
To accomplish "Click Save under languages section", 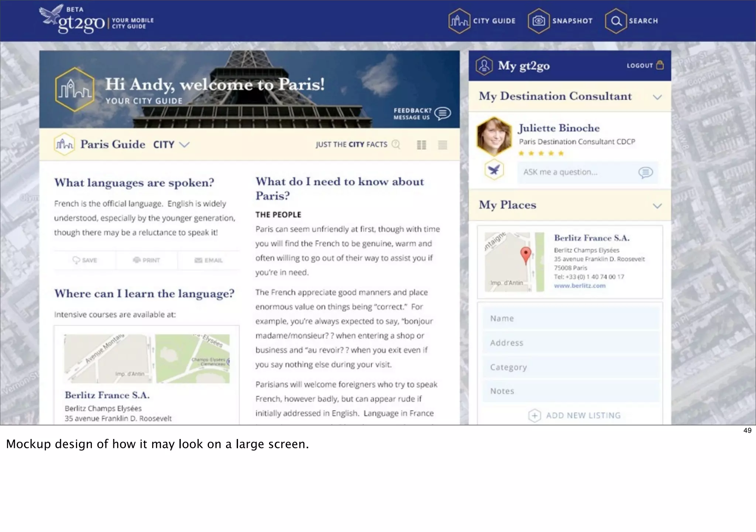I will [x=85, y=260].
